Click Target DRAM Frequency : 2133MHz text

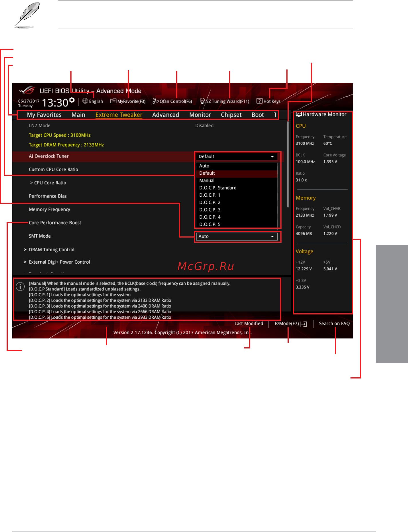click(66, 145)
